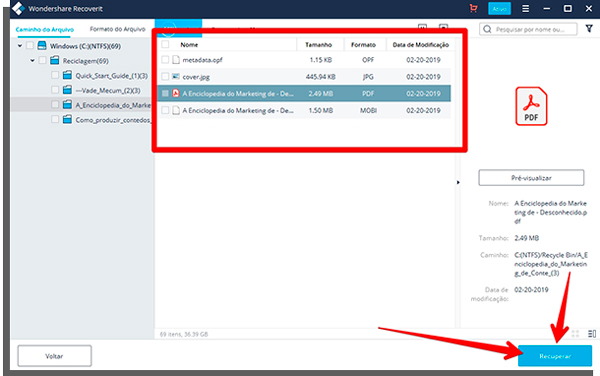Select Como_produzir_contedos tree item
The width and height of the screenshot is (600, 376).
tap(113, 120)
